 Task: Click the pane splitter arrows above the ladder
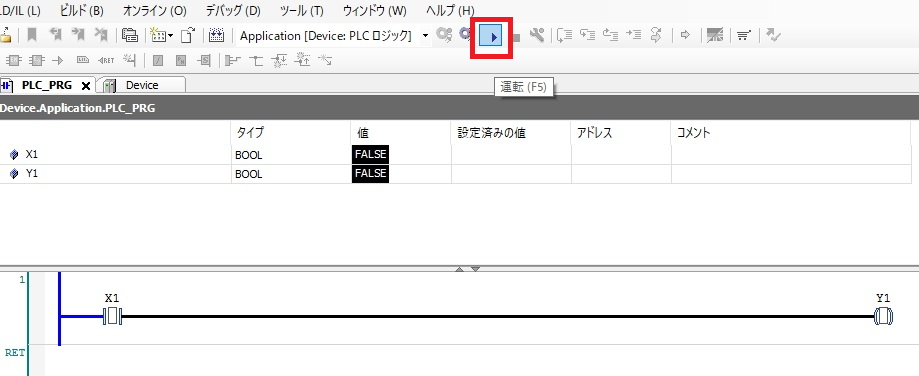tap(467, 269)
